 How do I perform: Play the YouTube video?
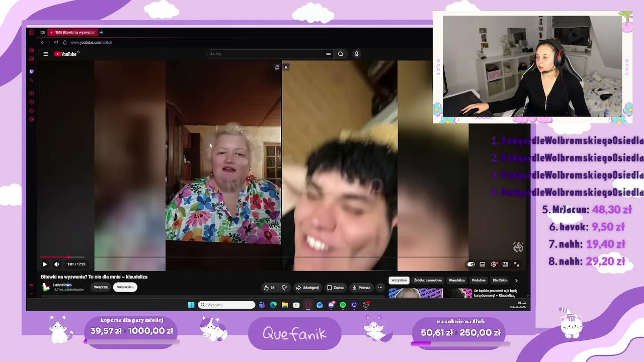(x=45, y=264)
